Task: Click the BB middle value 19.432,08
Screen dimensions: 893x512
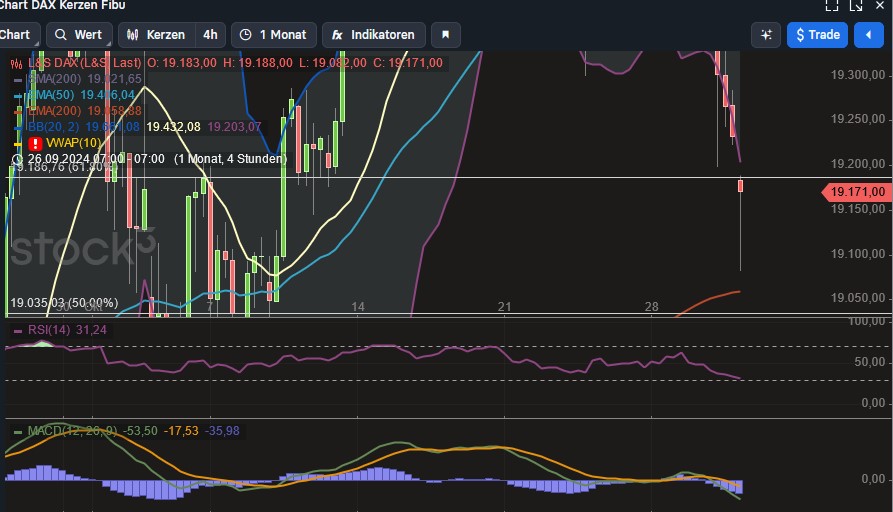Action: (173, 126)
